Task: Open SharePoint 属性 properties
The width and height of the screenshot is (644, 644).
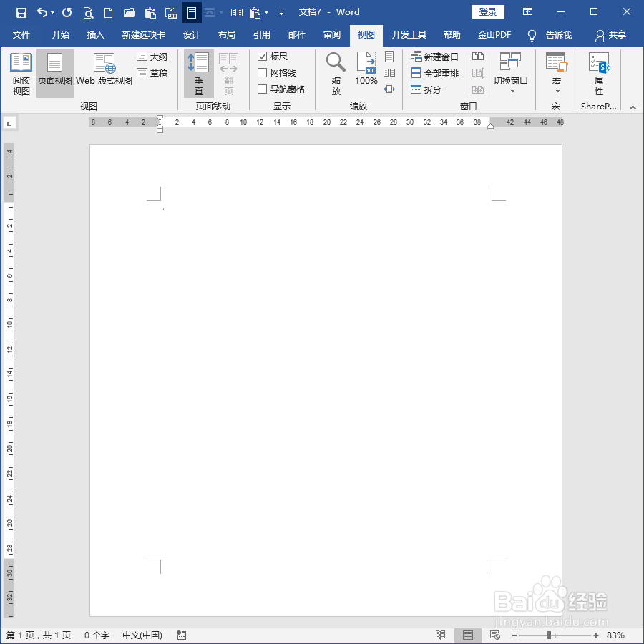Action: coord(599,74)
